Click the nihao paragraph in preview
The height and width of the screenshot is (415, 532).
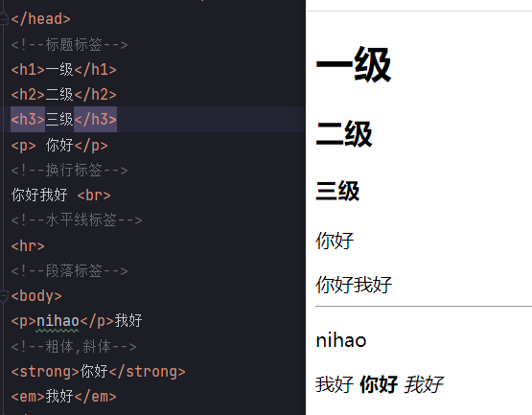(x=341, y=340)
